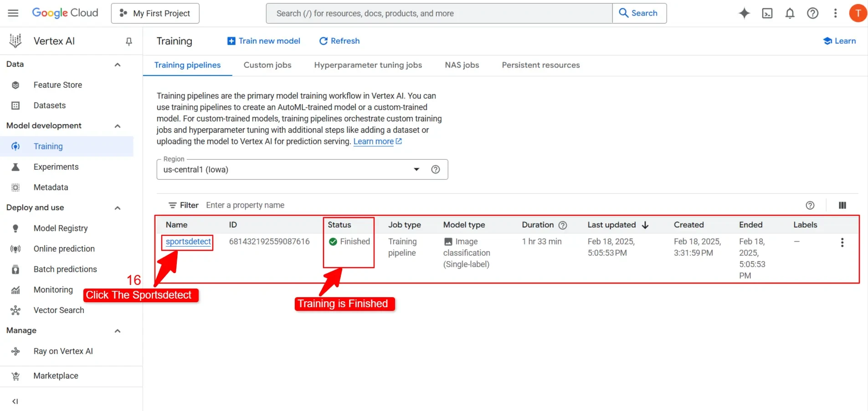The image size is (868, 411).
Task: Click the Finished status cell
Action: point(349,242)
